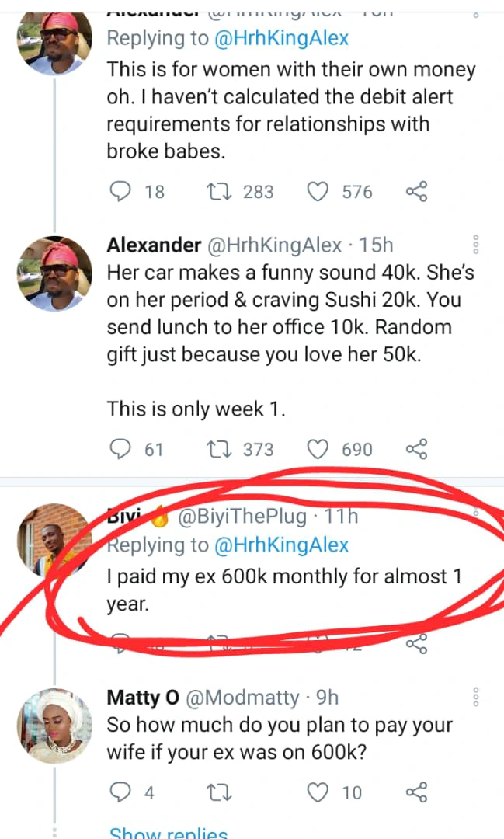Retweet the tweet with 373 retweets
The width and height of the screenshot is (504, 839).
[x=216, y=449]
